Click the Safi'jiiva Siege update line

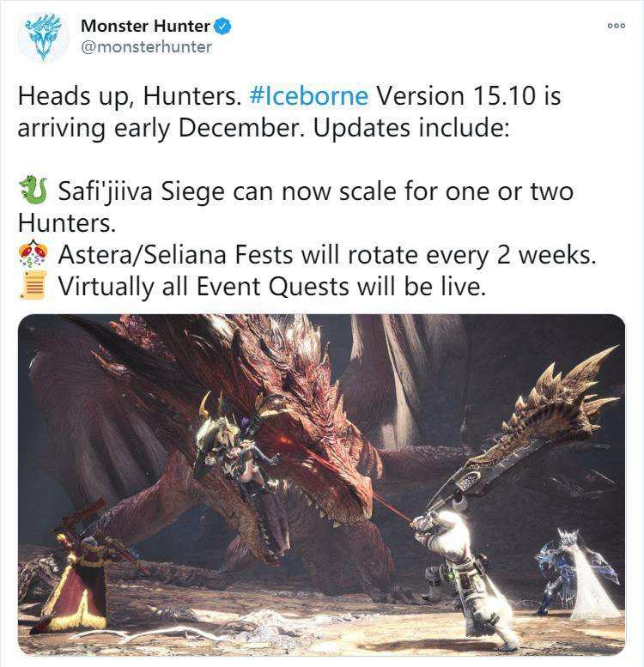pyautogui.click(x=295, y=206)
